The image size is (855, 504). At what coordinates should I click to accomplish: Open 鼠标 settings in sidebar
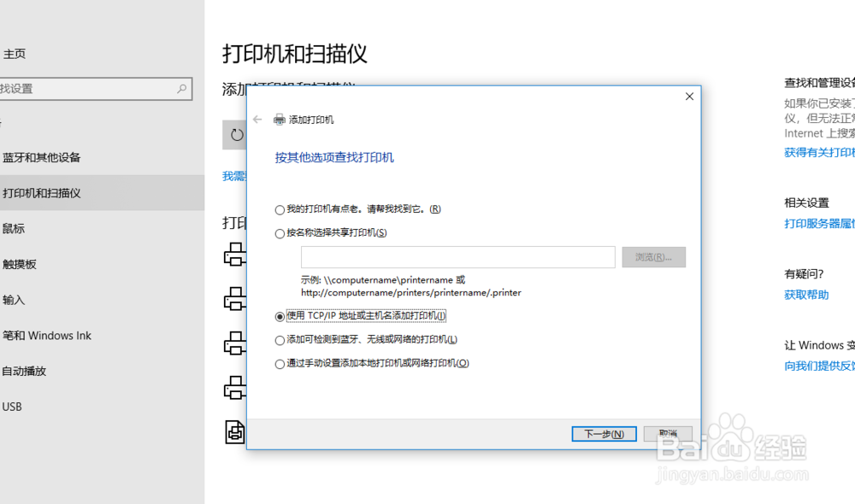point(15,227)
